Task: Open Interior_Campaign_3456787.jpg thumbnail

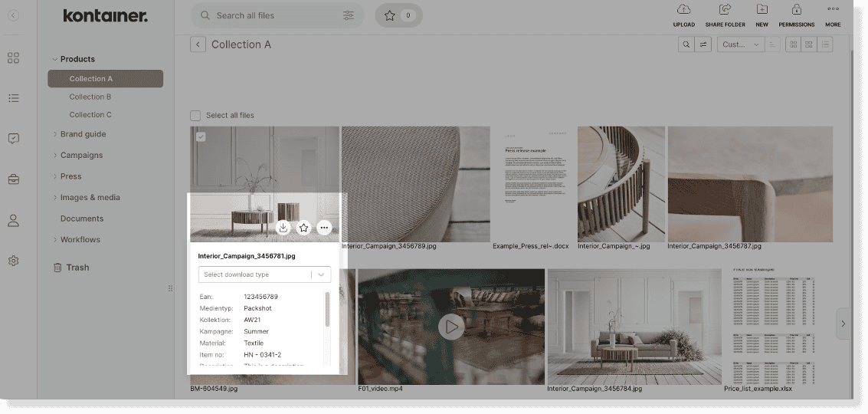Action: tap(750, 184)
